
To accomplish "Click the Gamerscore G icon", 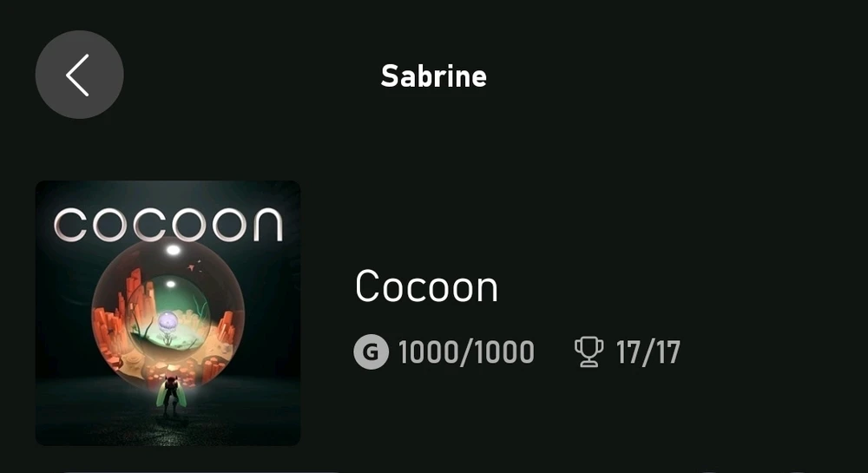I will coord(371,352).
